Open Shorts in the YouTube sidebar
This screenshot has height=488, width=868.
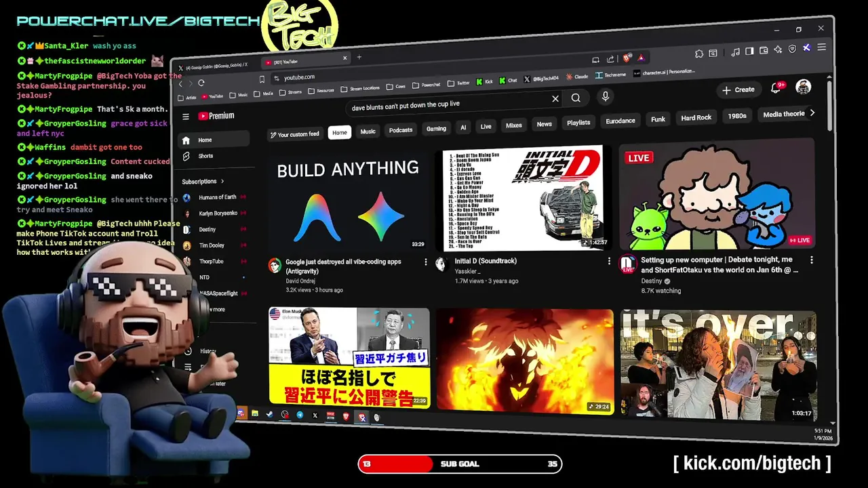[x=205, y=156]
